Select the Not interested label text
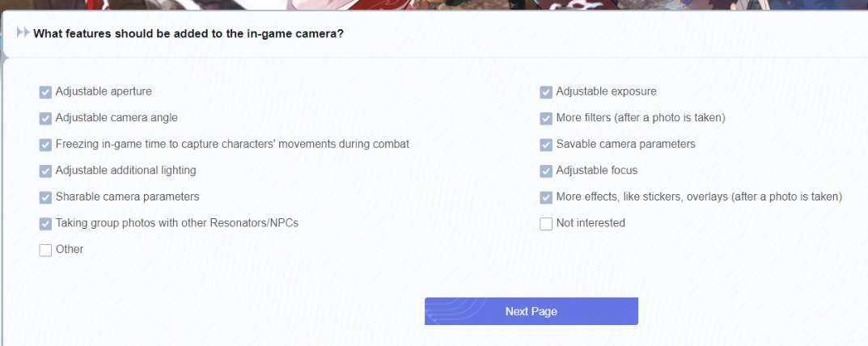 tap(591, 222)
